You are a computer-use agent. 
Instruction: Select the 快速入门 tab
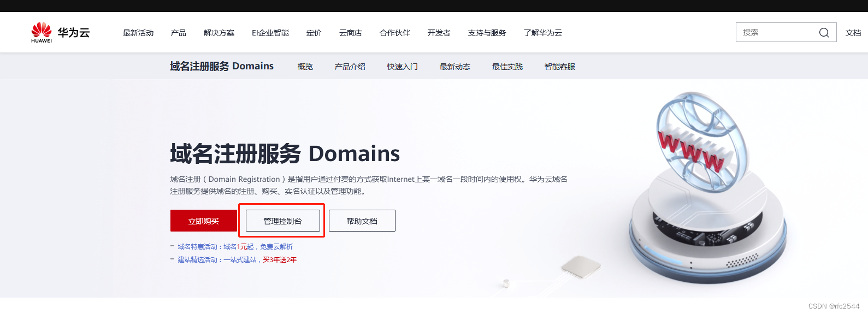click(403, 67)
